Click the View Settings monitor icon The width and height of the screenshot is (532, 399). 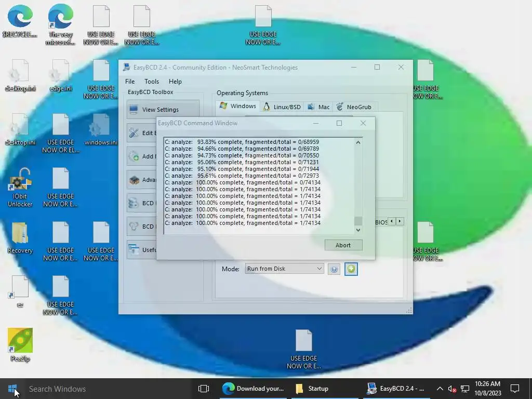coord(134,110)
